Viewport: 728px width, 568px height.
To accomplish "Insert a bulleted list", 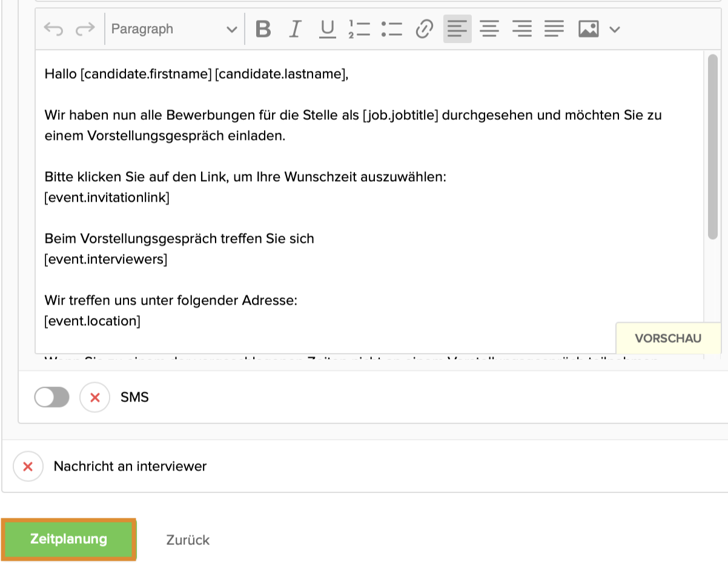I will [x=392, y=29].
